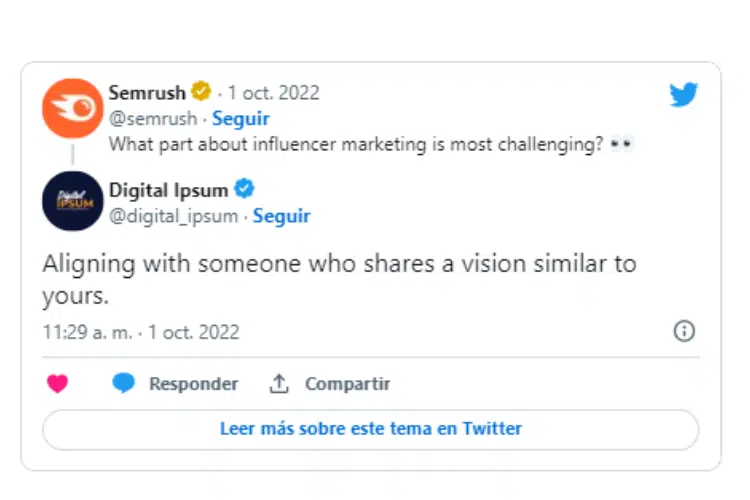Viewport: 750px width, 500px height.
Task: Click the Semrush tweet date 1 oct. 2022
Action: pyautogui.click(x=274, y=92)
